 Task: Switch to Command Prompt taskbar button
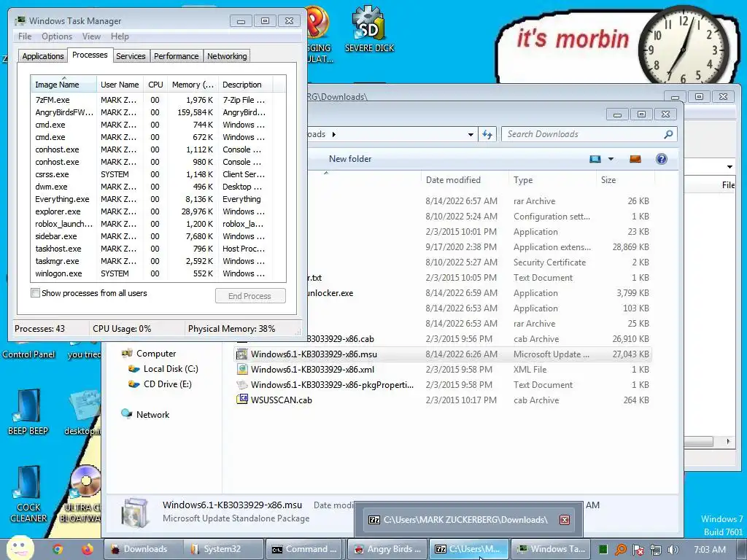(x=305, y=549)
